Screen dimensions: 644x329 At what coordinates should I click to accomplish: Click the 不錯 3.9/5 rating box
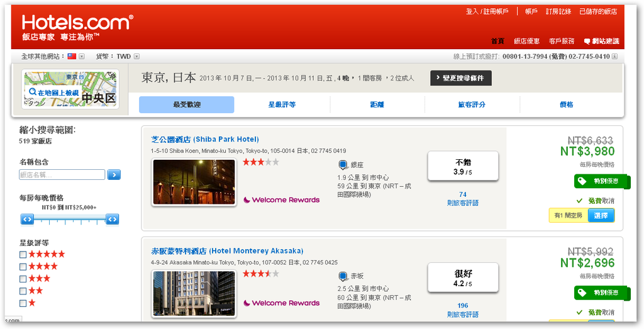[463, 166]
